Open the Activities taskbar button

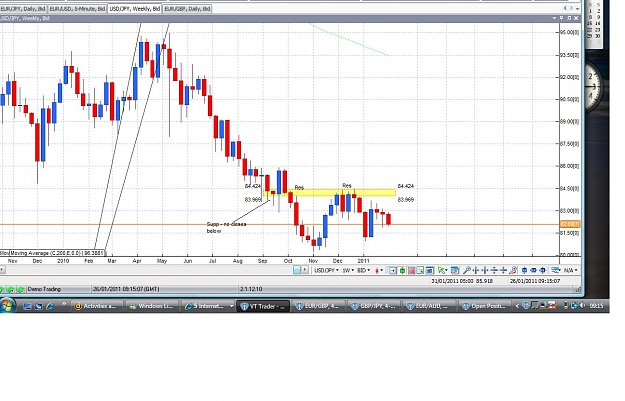97,306
